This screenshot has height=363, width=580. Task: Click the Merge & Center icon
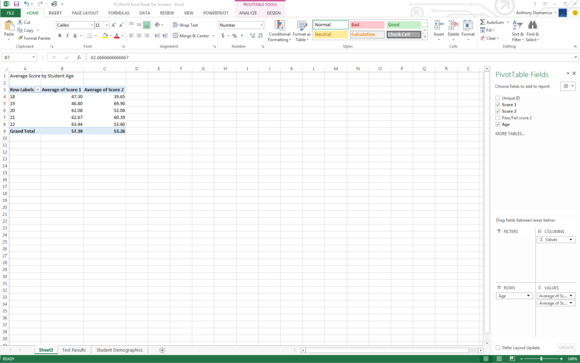click(175, 36)
